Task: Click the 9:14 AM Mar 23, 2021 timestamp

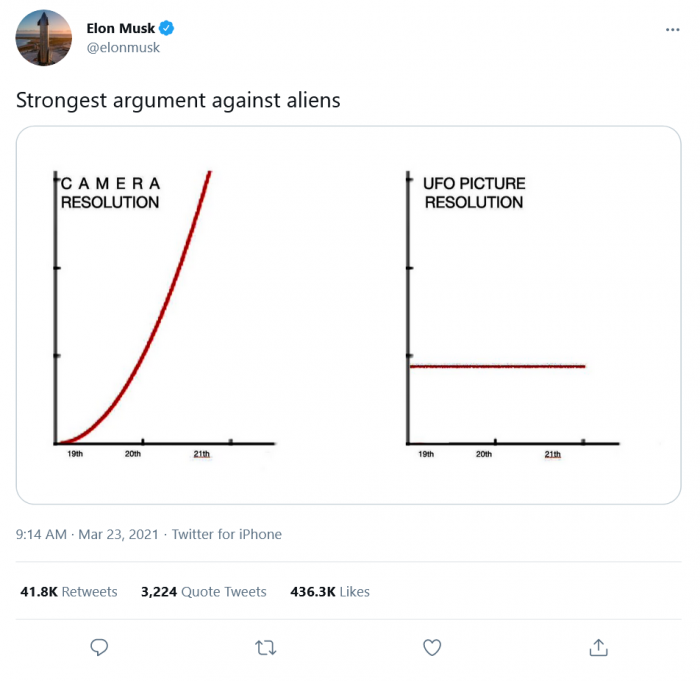Action: [x=85, y=534]
